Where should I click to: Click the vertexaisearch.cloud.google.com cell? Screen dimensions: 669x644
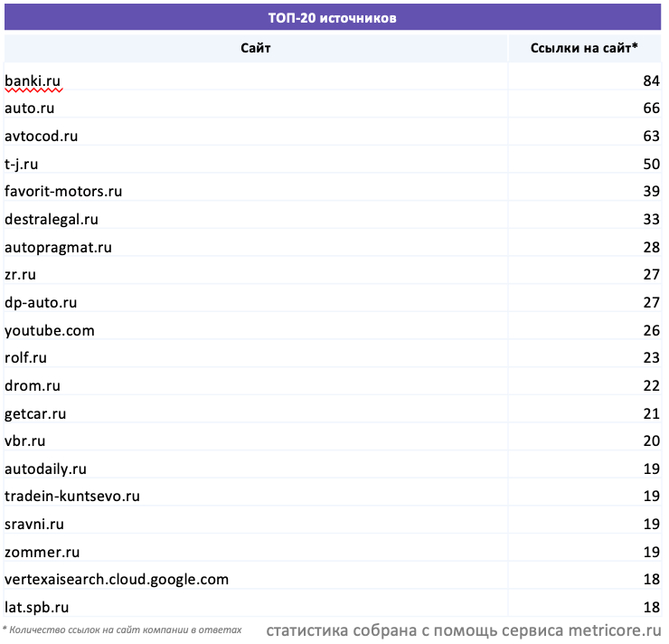(117, 579)
